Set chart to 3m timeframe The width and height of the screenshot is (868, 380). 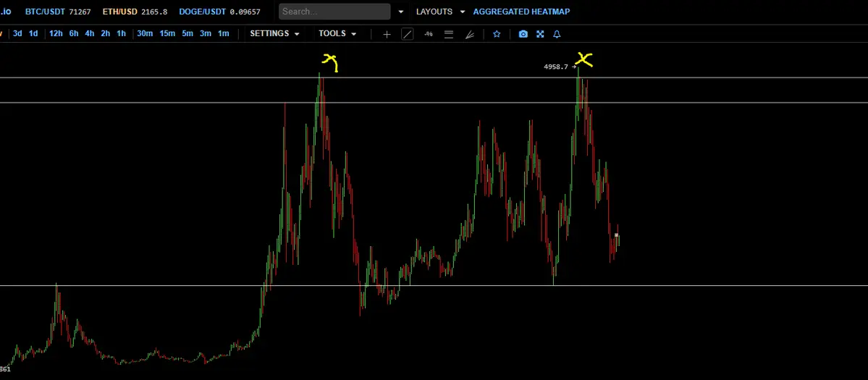click(x=206, y=34)
